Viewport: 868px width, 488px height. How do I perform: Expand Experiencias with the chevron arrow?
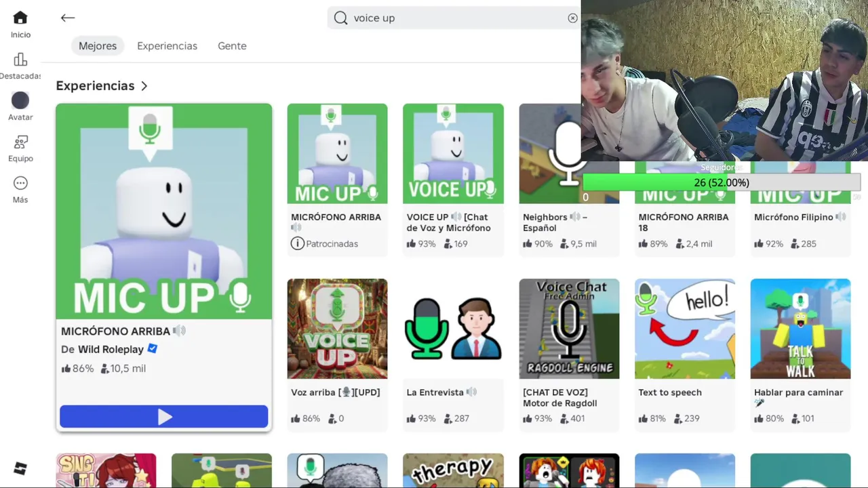coord(144,86)
